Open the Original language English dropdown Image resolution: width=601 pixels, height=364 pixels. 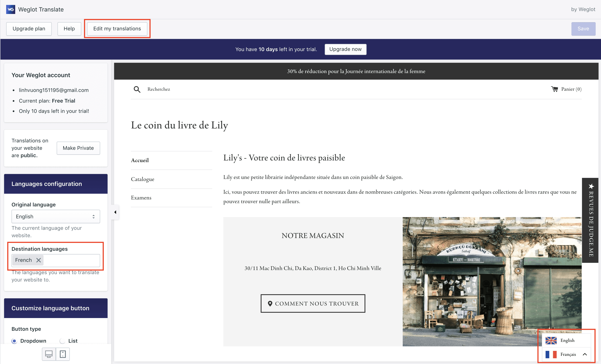(x=56, y=216)
